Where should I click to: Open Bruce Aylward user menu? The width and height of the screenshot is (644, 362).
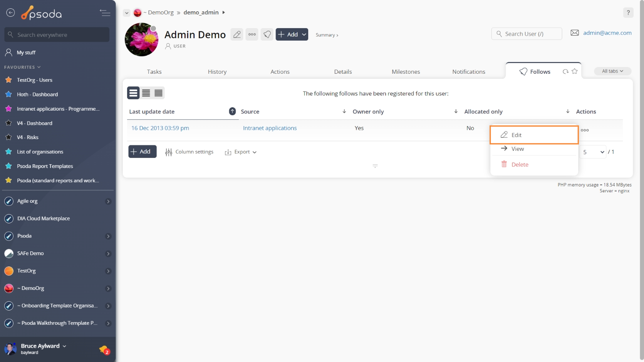click(43, 346)
